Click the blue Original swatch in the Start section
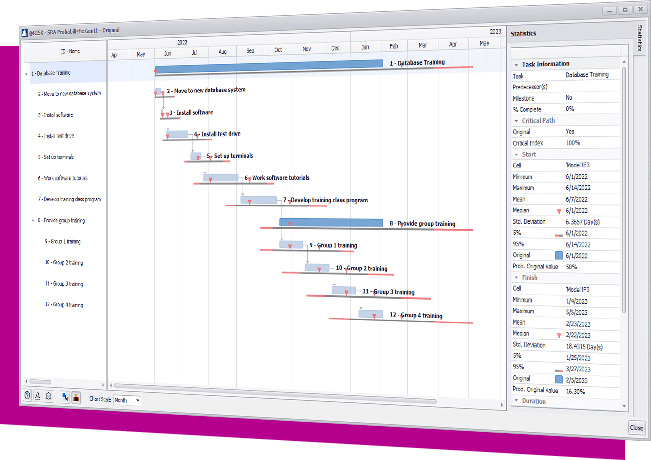 click(559, 255)
